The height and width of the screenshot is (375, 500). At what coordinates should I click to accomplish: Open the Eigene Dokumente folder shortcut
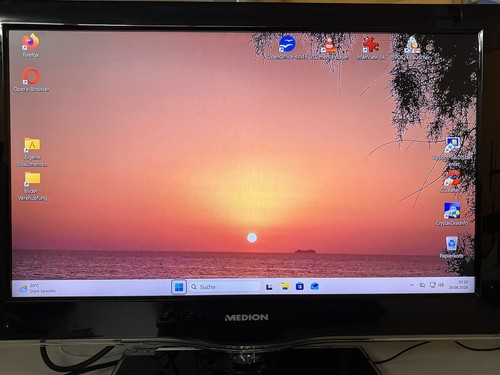click(32, 152)
